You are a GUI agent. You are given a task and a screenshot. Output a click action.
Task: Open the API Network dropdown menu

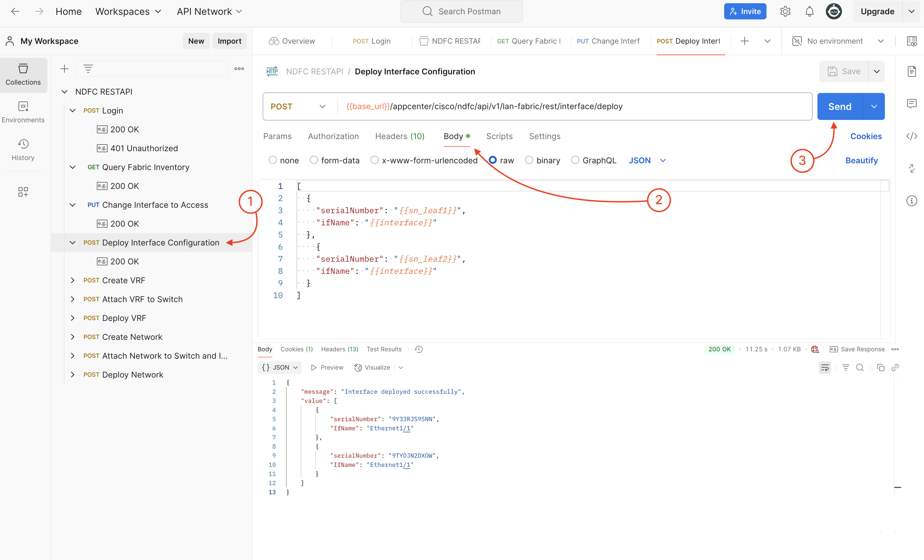pos(209,12)
